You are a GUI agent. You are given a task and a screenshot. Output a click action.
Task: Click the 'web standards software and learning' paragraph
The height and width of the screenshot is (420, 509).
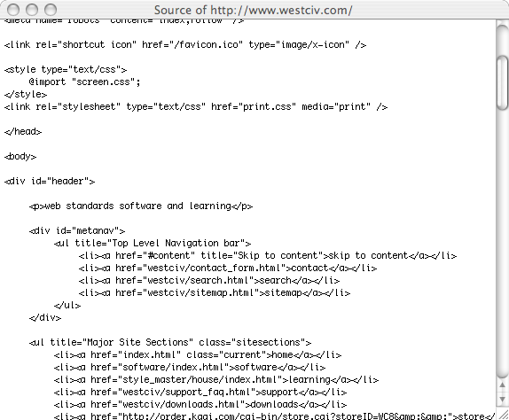click(141, 206)
